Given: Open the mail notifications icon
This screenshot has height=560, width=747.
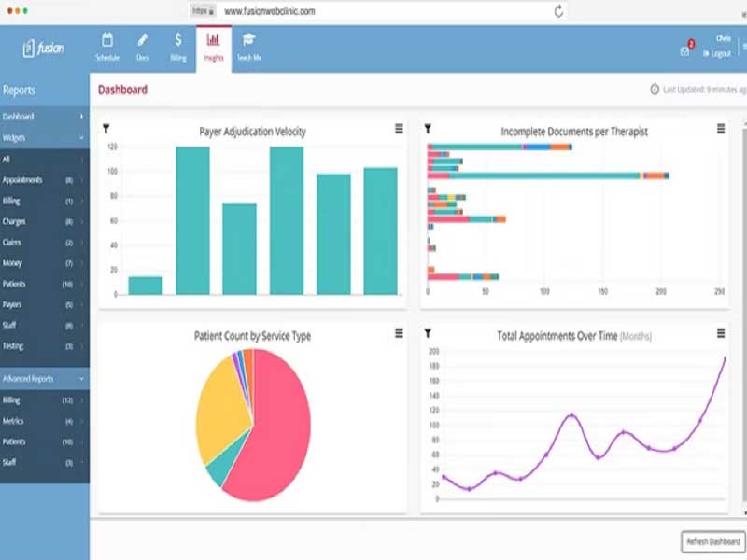Looking at the screenshot, I should 684,51.
